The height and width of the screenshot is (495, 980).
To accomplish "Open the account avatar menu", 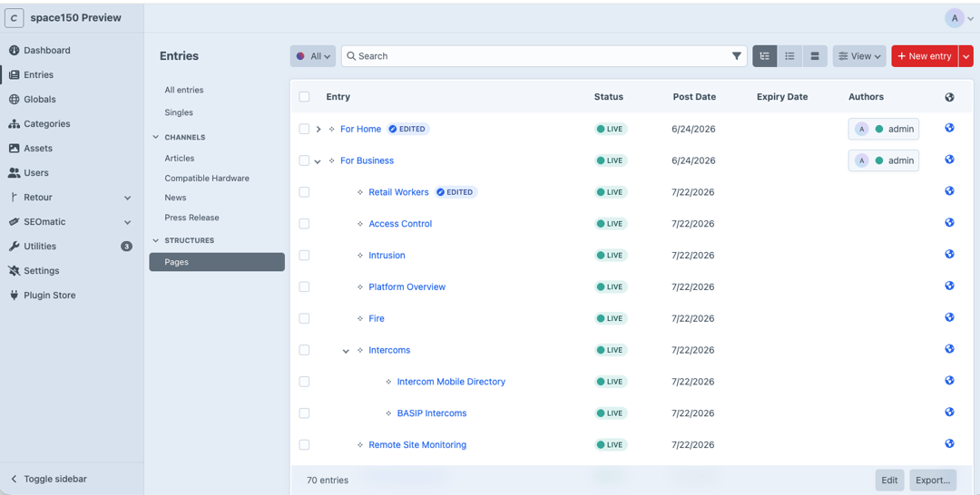I will pyautogui.click(x=959, y=18).
